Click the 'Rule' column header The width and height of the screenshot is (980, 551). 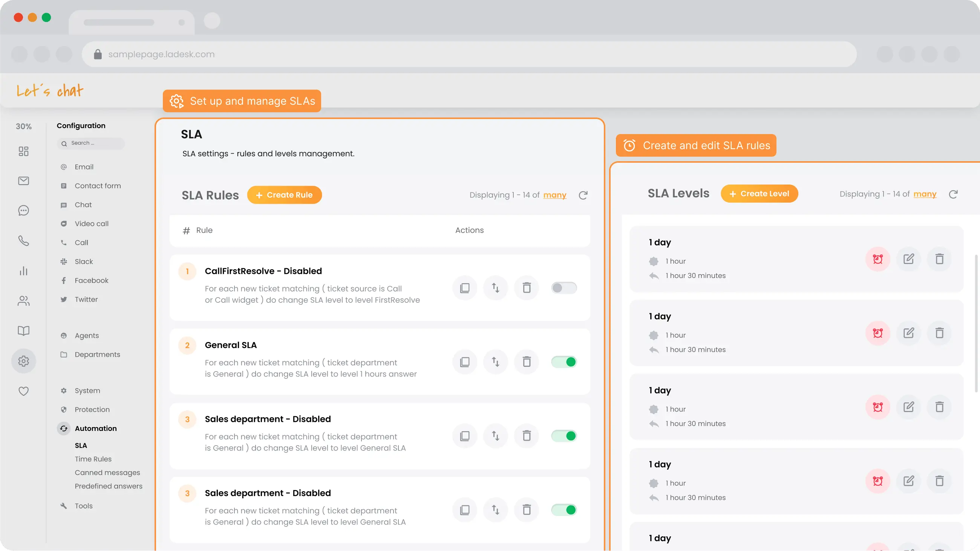204,230
